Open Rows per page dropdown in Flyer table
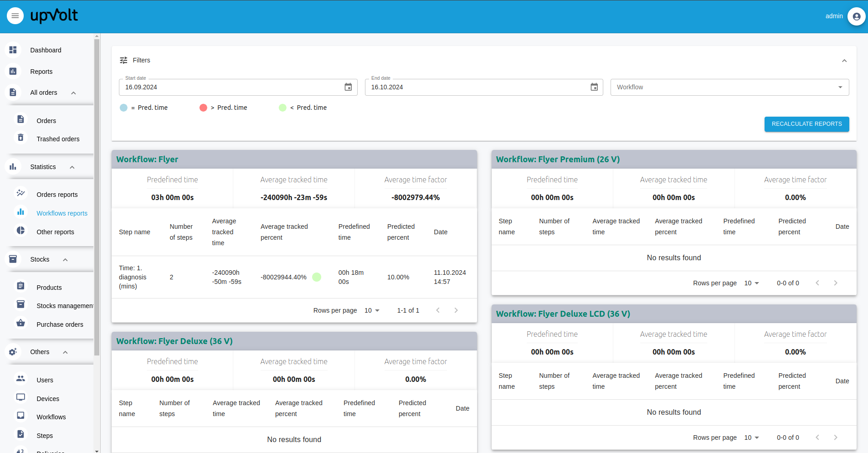This screenshot has width=868, height=453. pyautogui.click(x=372, y=310)
